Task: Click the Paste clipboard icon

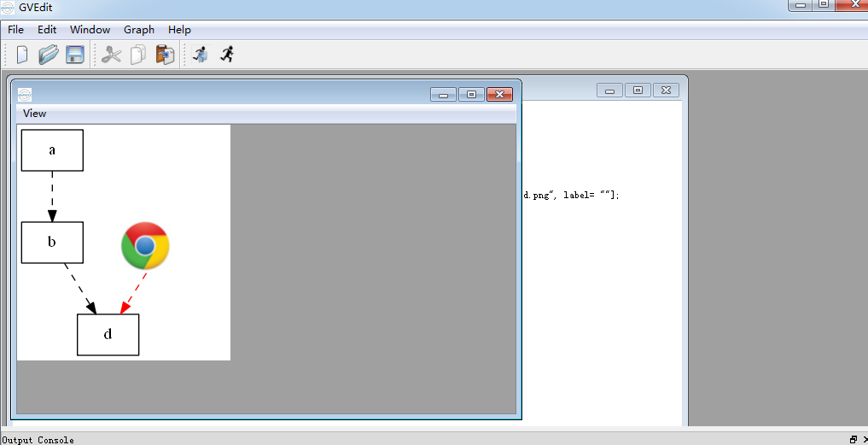Action: (165, 55)
